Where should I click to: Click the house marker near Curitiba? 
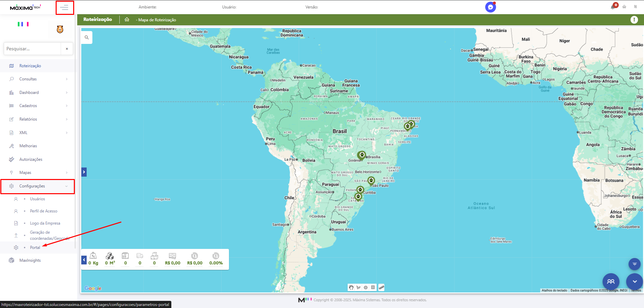(x=360, y=190)
